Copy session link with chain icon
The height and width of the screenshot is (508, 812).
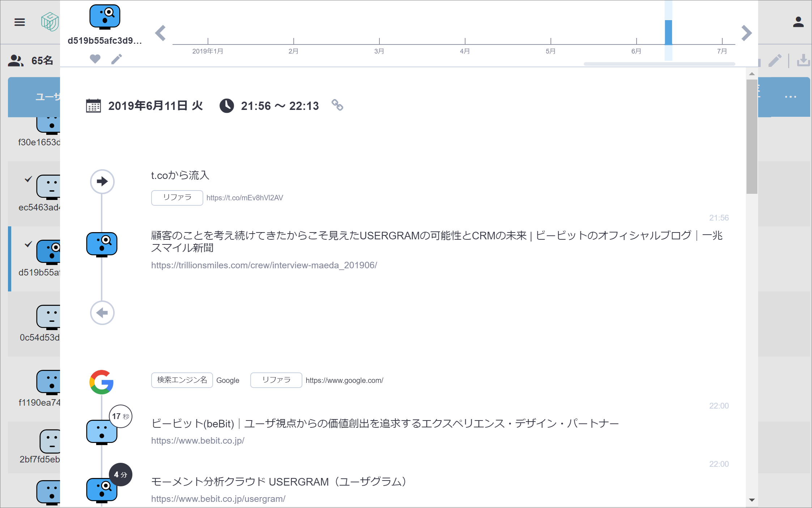(x=337, y=105)
